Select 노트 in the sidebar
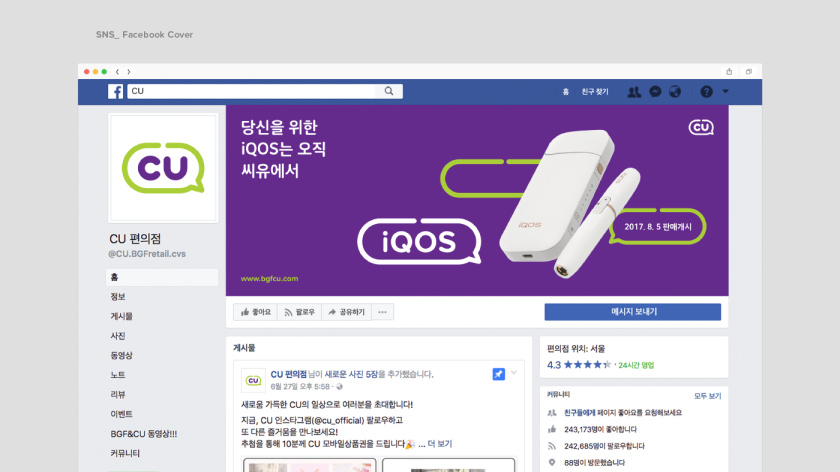This screenshot has width=840, height=472. [x=118, y=375]
